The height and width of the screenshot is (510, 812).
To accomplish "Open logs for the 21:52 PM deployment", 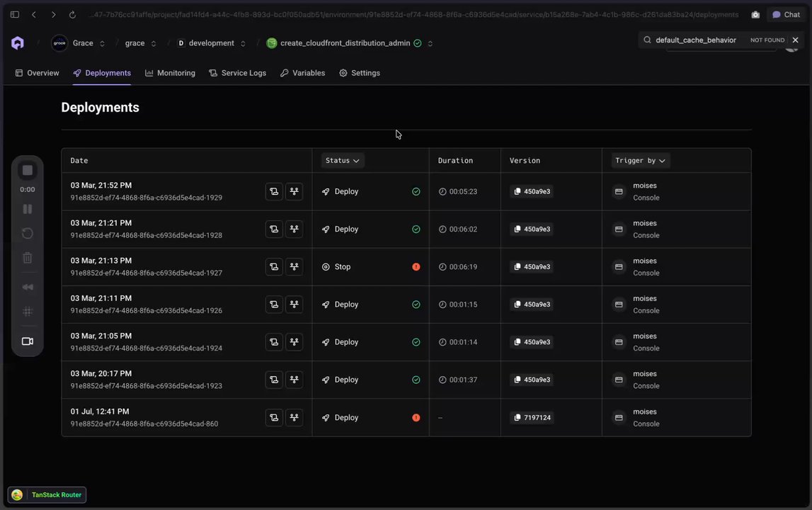I will pyautogui.click(x=274, y=191).
